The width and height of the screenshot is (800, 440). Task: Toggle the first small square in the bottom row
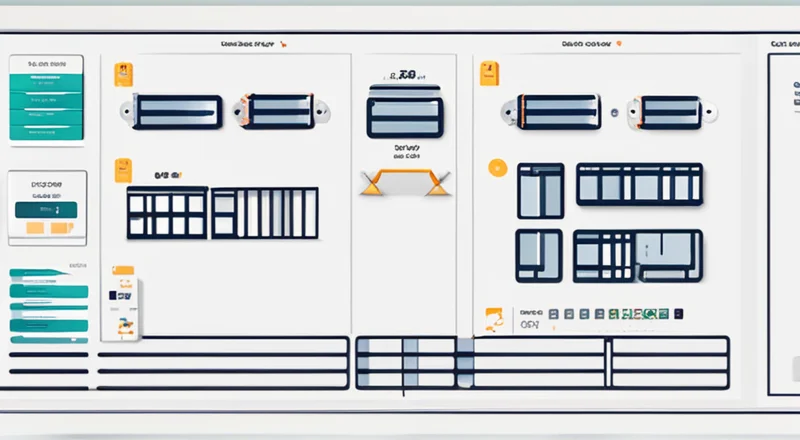[x=555, y=314]
